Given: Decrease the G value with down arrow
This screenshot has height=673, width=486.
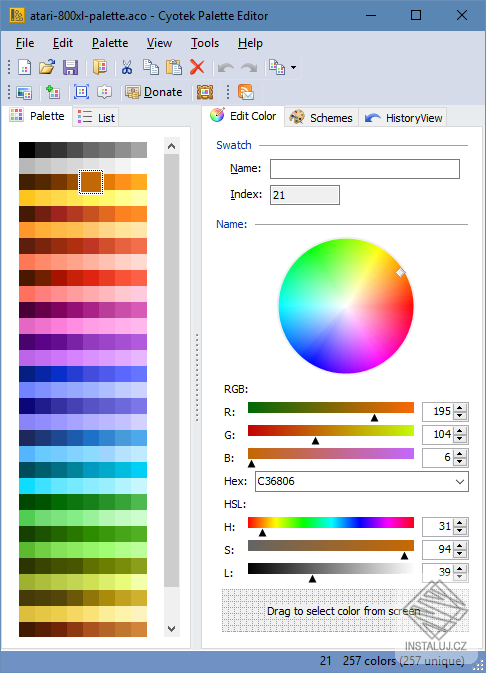Looking at the screenshot, I should tap(460, 438).
